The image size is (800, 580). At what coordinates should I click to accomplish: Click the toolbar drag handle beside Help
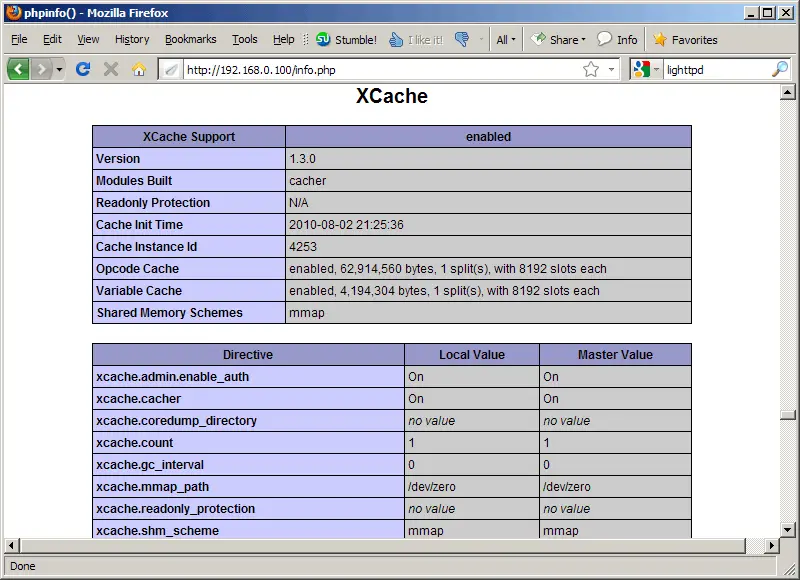[306, 40]
